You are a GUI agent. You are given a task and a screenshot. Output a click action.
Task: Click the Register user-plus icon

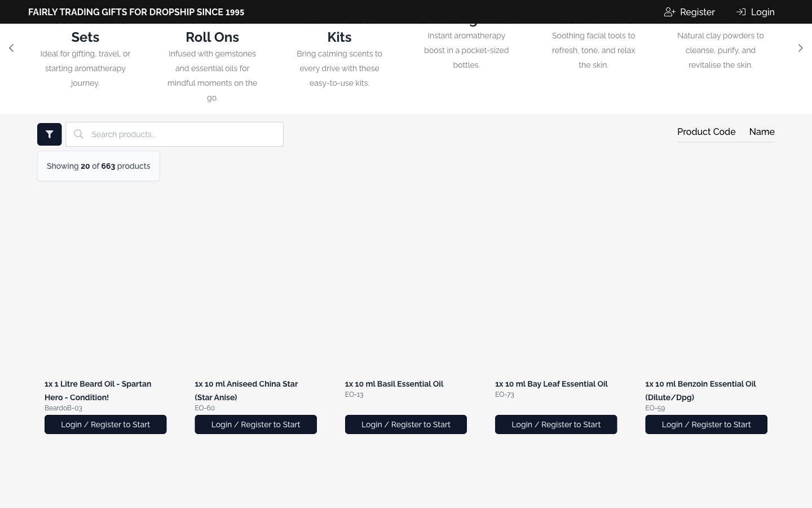(669, 12)
